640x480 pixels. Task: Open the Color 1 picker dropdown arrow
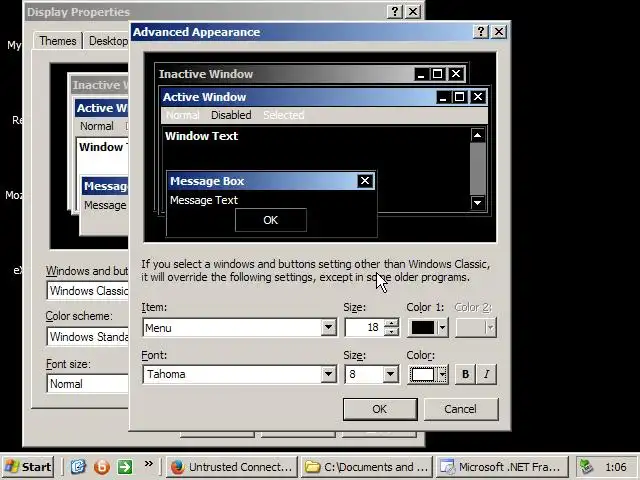coord(442,327)
